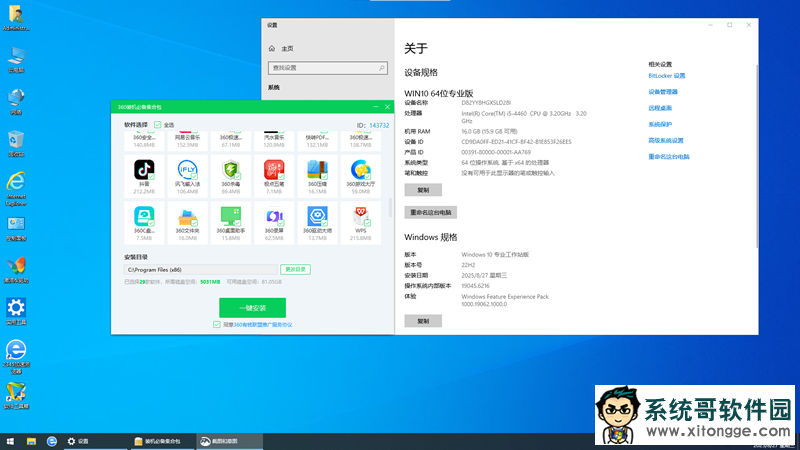
Task: Open the Windows Start menu
Action: pyautogui.click(x=10, y=441)
